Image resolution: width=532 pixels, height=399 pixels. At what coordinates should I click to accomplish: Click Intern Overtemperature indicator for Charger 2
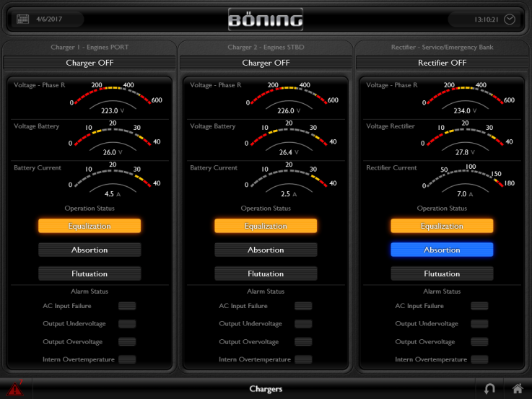(303, 359)
